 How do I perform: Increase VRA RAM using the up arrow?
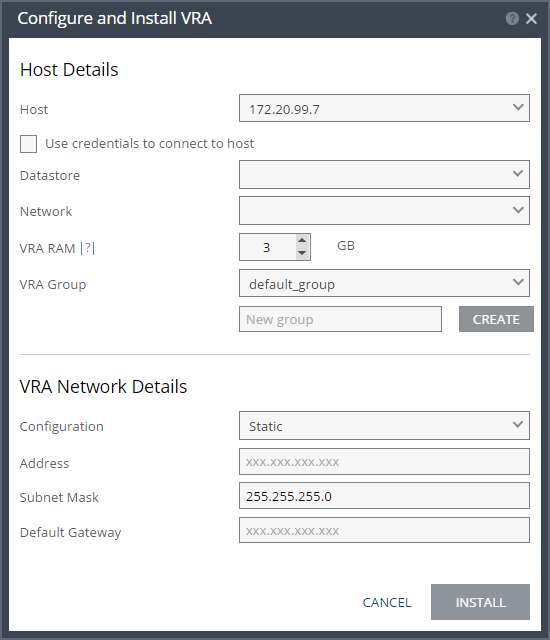[x=302, y=240]
